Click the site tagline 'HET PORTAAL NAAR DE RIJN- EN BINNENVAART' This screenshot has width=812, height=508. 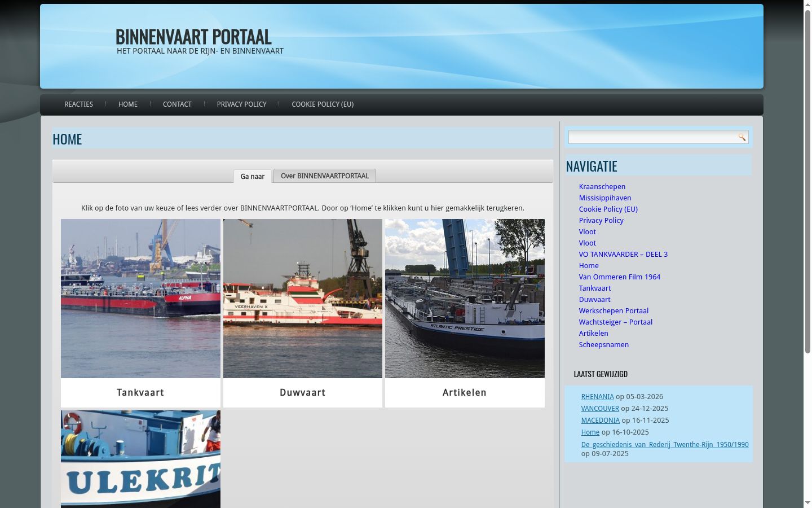pyautogui.click(x=200, y=51)
